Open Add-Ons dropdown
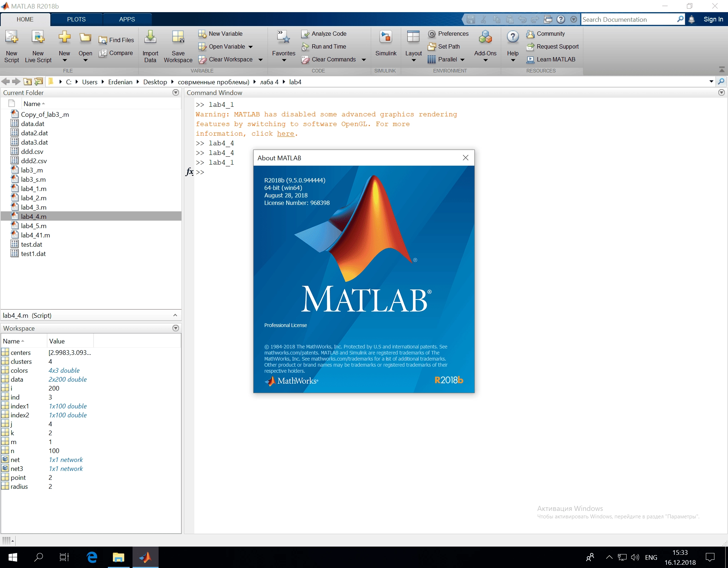728x568 pixels. pyautogui.click(x=485, y=46)
